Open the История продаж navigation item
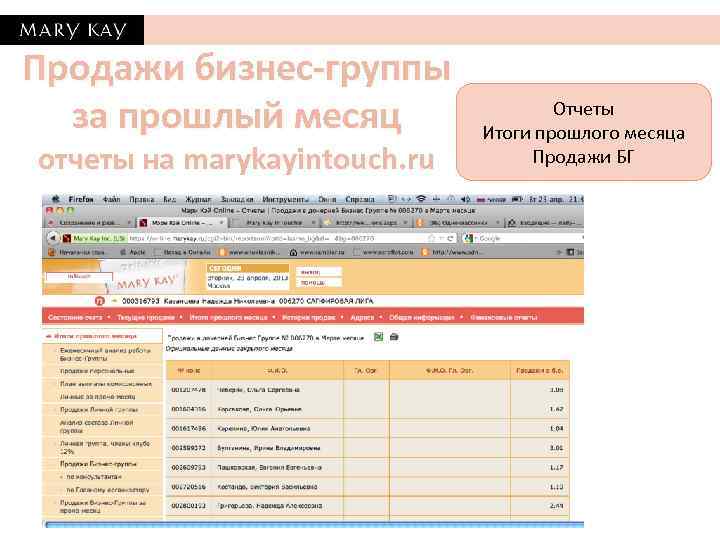Screen dimensions: 720x540 [x=309, y=317]
